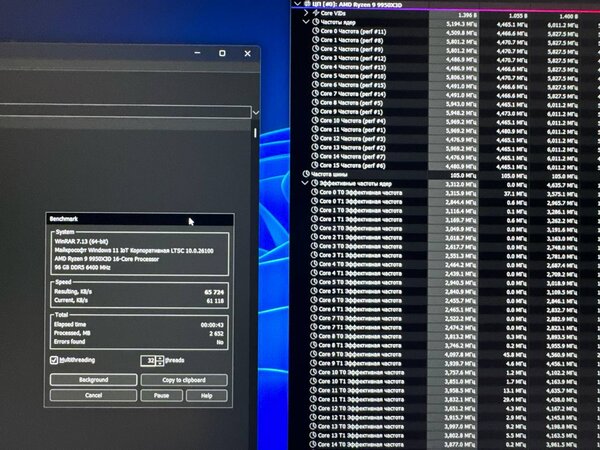Click the clock icon of the Core 11 frequency row
600x450 pixels.
click(x=315, y=129)
